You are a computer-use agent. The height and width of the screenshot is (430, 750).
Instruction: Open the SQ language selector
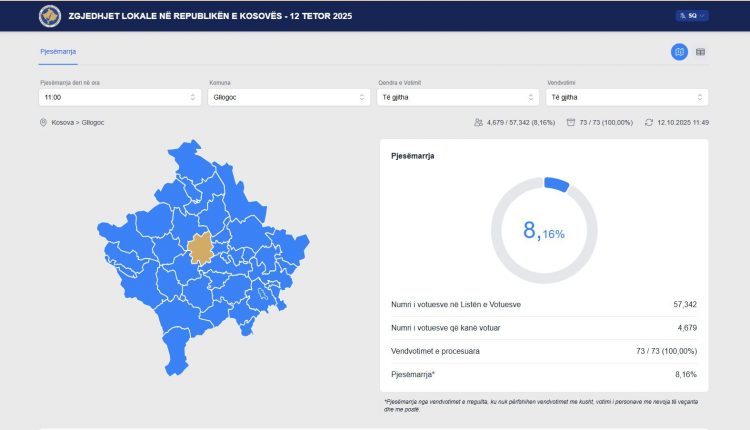(692, 15)
